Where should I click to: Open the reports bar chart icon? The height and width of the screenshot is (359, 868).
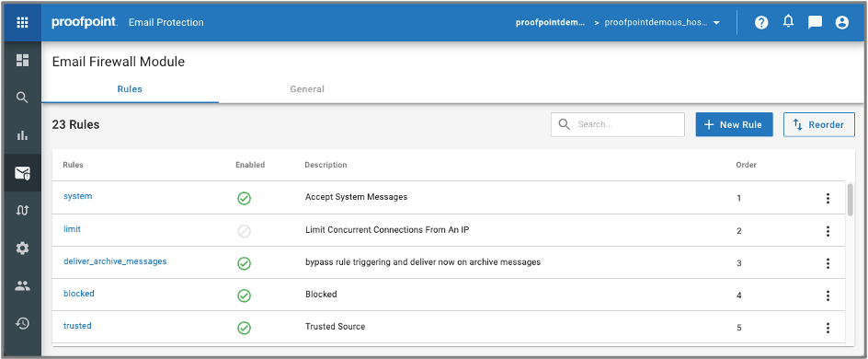[x=22, y=135]
